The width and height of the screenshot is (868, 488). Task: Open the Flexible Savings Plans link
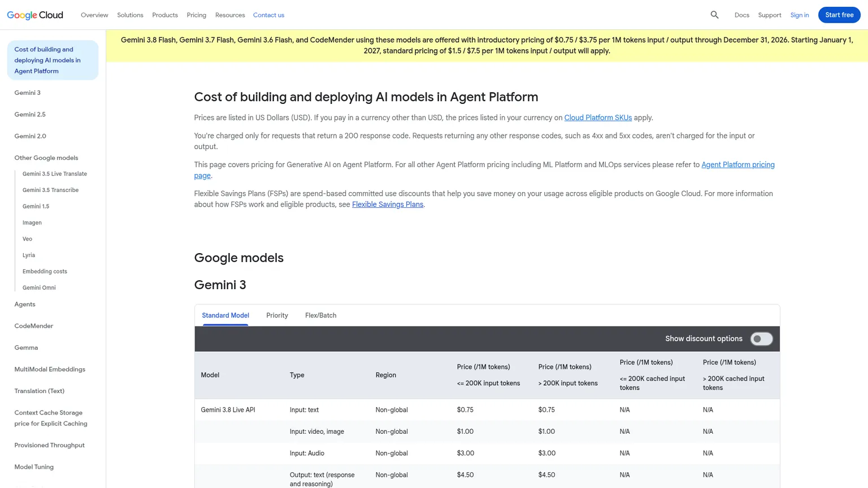tap(388, 204)
